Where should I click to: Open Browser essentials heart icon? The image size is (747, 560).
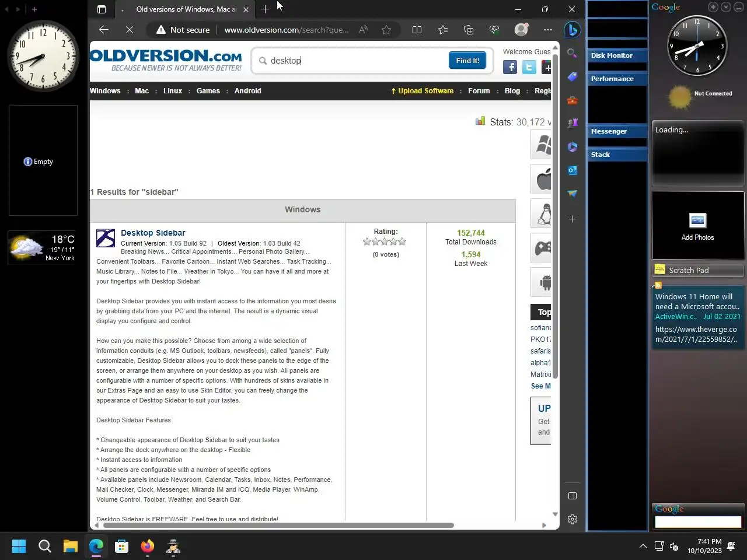tap(494, 30)
